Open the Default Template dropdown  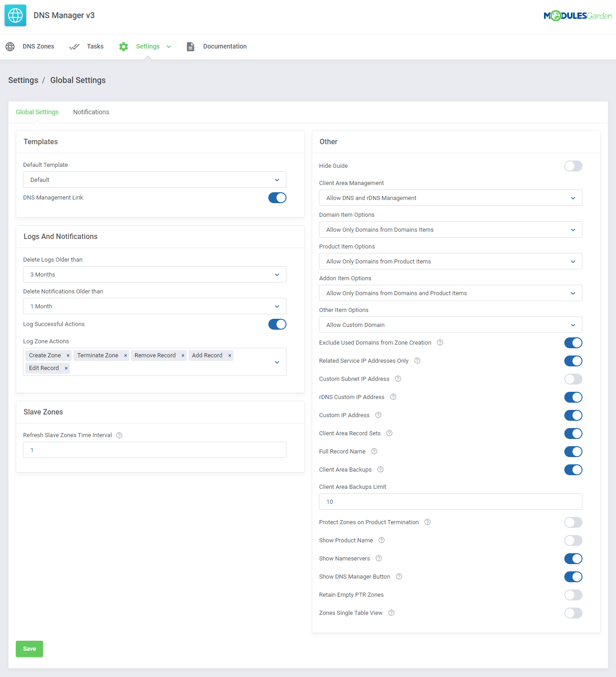click(155, 180)
